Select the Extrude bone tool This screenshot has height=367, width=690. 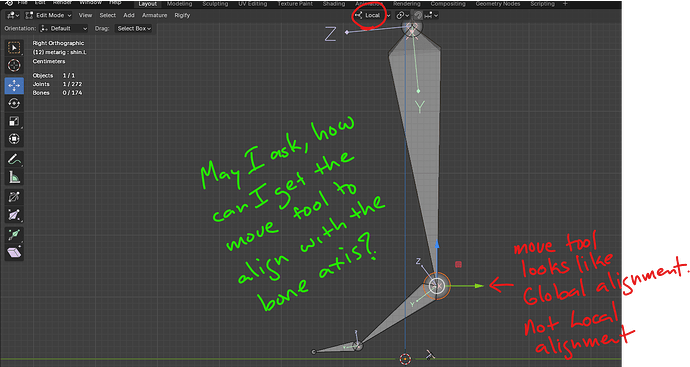click(x=14, y=234)
